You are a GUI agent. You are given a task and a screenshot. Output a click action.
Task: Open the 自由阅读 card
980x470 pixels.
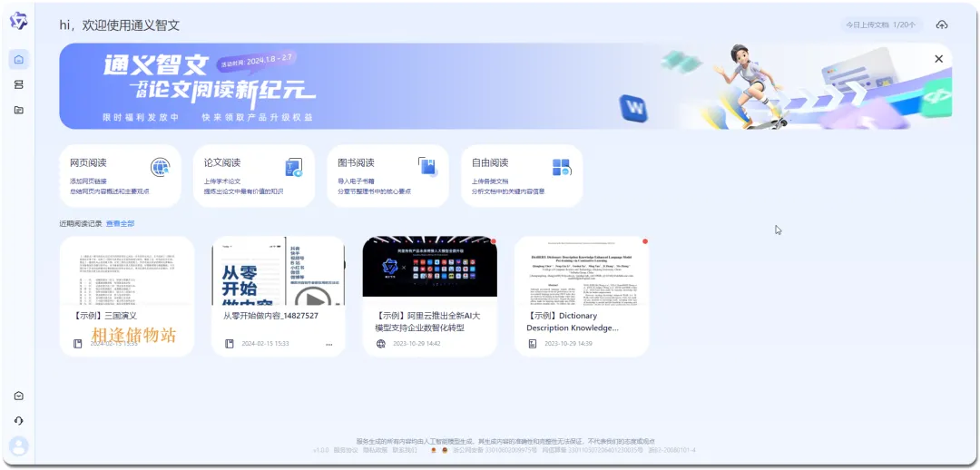coord(522,176)
